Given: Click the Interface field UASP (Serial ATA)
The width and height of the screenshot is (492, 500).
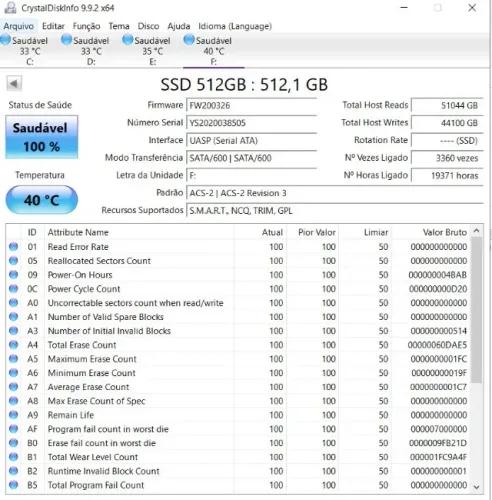Looking at the screenshot, I should pos(251,141).
